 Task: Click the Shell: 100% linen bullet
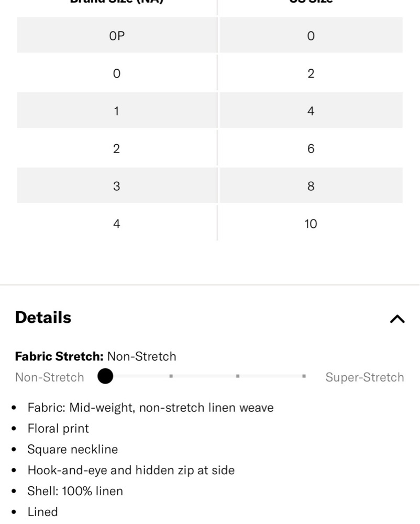tap(75, 491)
